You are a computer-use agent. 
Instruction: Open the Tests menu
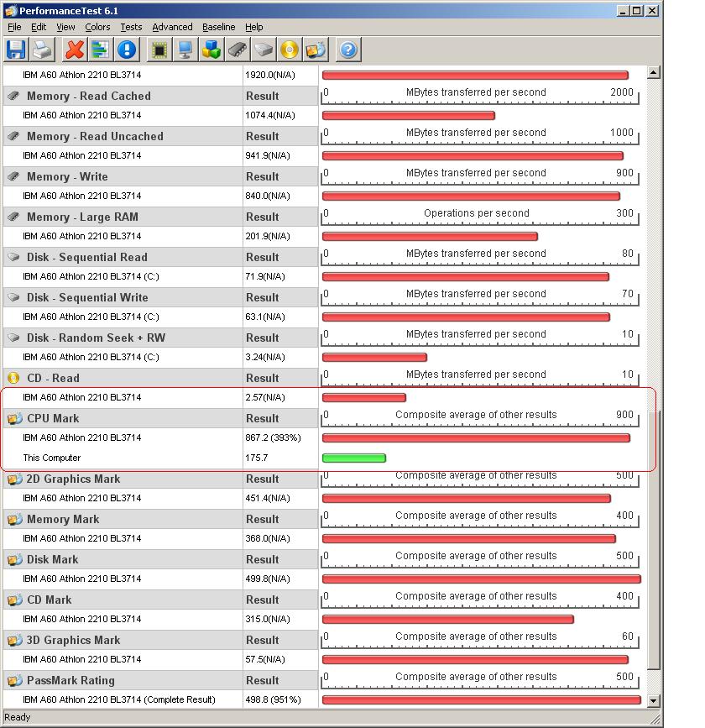[x=131, y=27]
